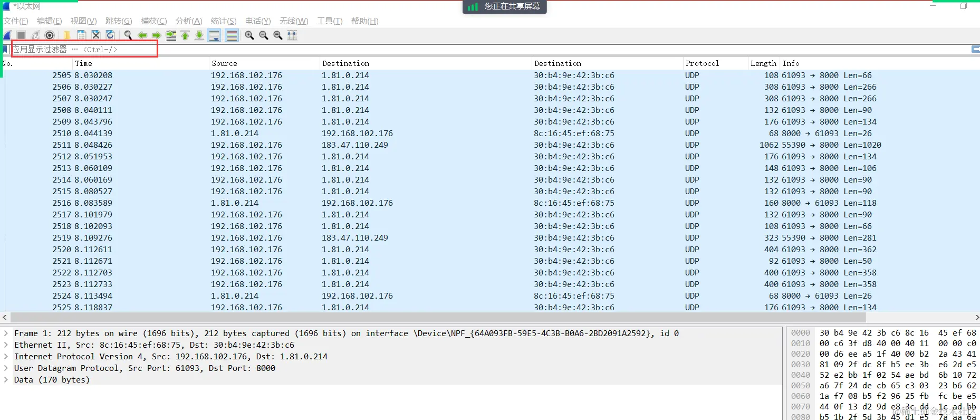
Task: Start a new capture with the shark fin icon
Action: coord(7,35)
